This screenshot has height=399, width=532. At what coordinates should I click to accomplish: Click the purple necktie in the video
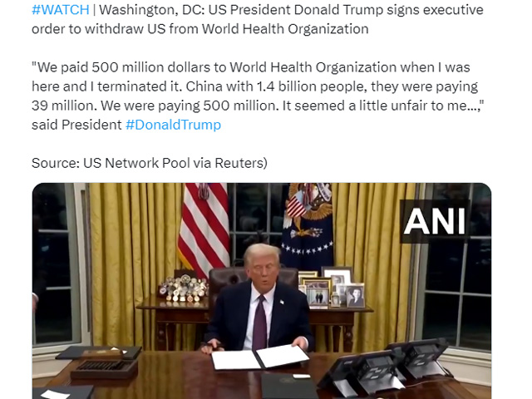coord(260,323)
